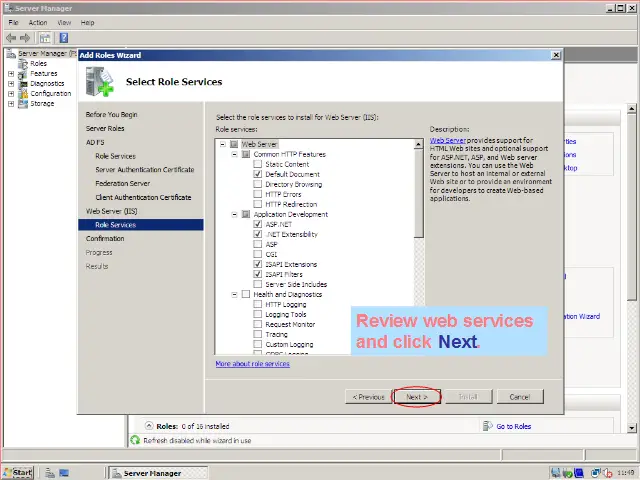Open the 'More about role services' link
640x480 pixels.
click(x=253, y=364)
